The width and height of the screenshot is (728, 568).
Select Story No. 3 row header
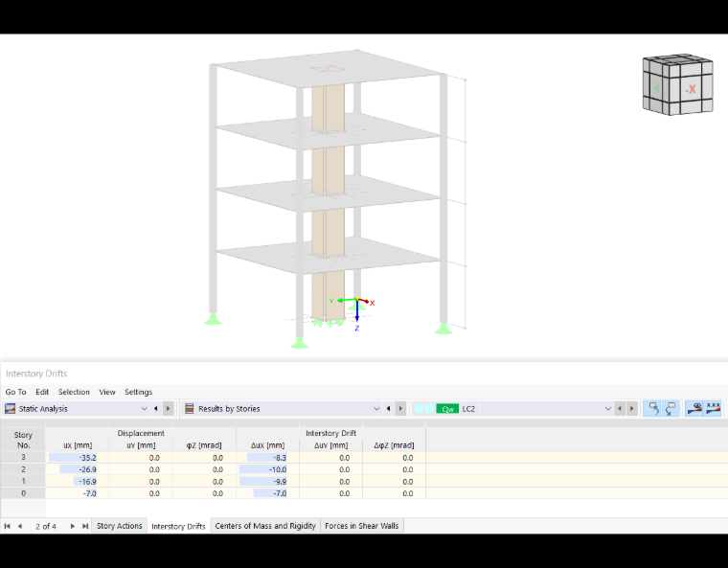pyautogui.click(x=23, y=458)
